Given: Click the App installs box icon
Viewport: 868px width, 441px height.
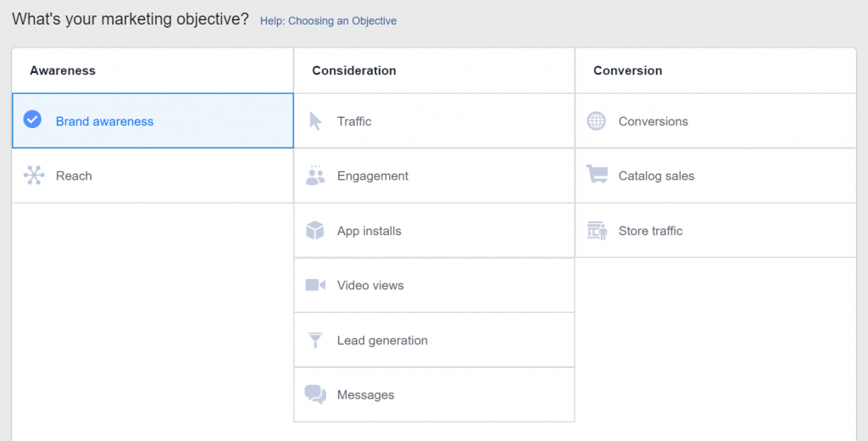Looking at the screenshot, I should 315,231.
